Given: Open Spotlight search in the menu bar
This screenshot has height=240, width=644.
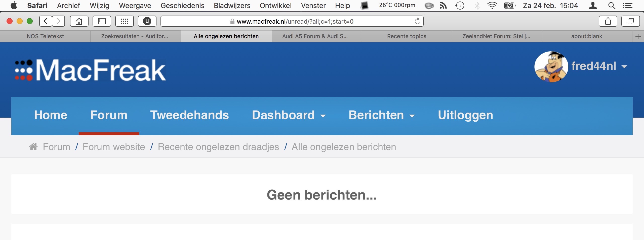Looking at the screenshot, I should (x=612, y=6).
